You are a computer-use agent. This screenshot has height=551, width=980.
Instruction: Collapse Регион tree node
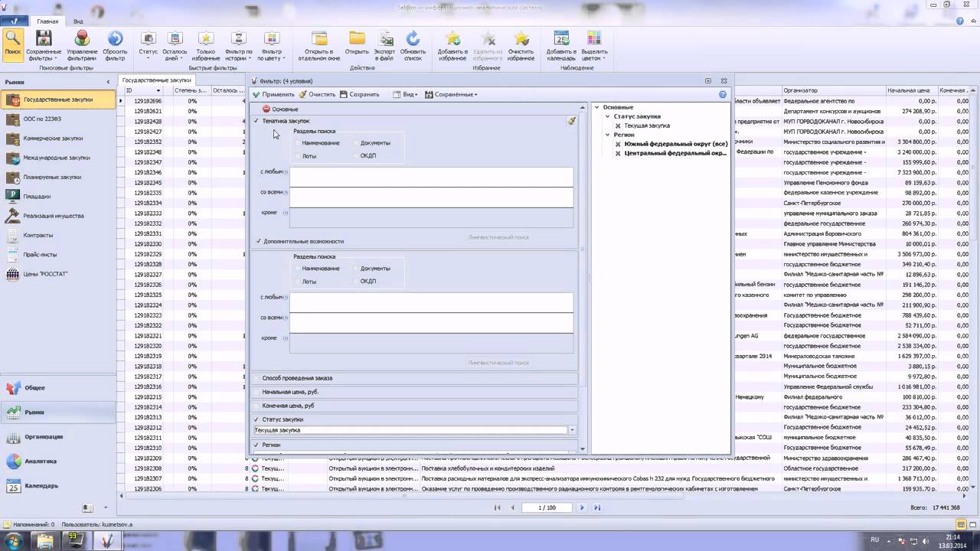pos(607,135)
